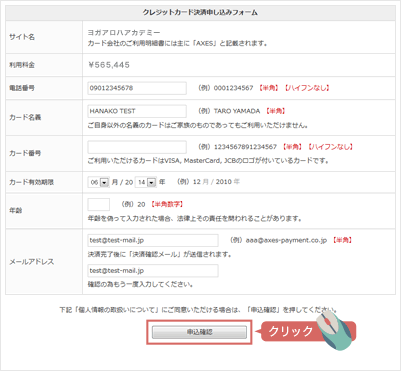Click the メールアドレス row label

31,262
